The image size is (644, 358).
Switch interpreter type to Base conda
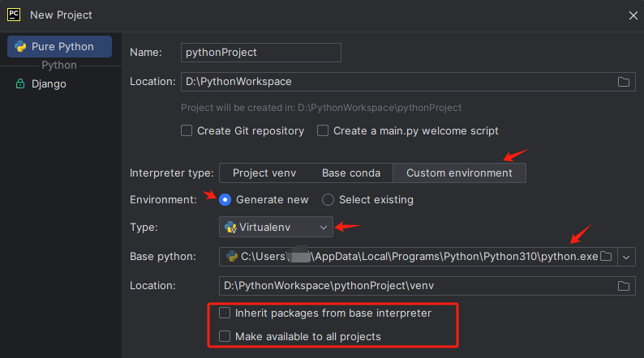click(351, 173)
